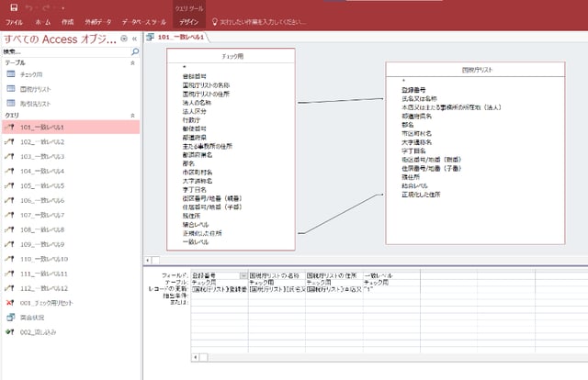The width and height of the screenshot is (588, 380).
Task: Collapse the クエリ group in navigation pane
Action: coord(134,116)
